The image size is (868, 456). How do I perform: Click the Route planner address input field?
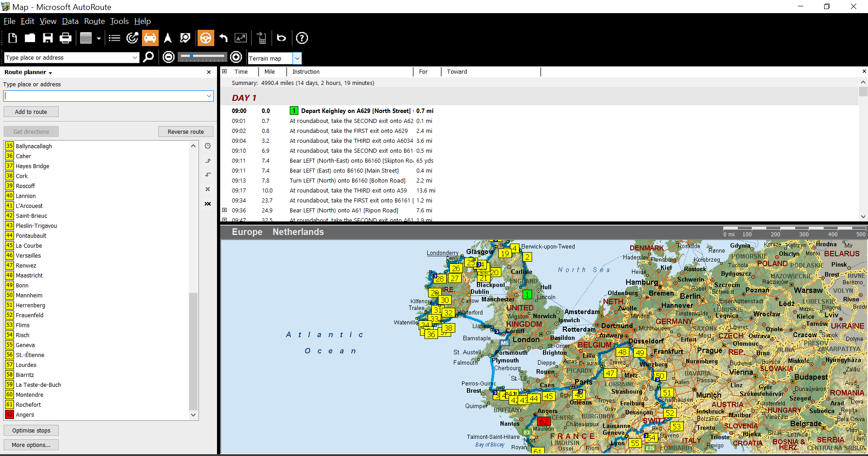[105, 96]
